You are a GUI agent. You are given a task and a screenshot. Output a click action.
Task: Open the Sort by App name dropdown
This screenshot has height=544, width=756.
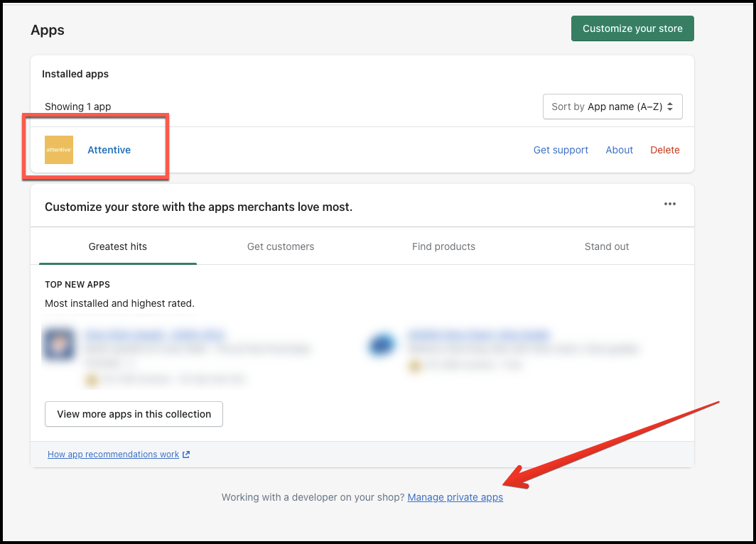pyautogui.click(x=612, y=107)
